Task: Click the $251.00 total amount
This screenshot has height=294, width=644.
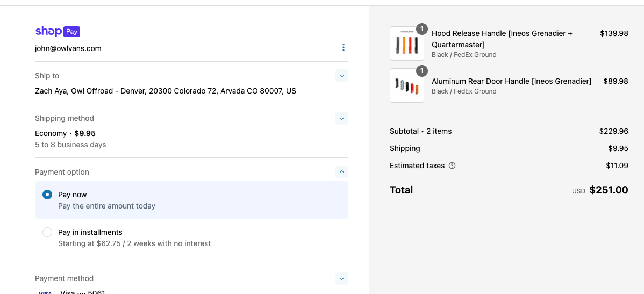Action: [609, 190]
